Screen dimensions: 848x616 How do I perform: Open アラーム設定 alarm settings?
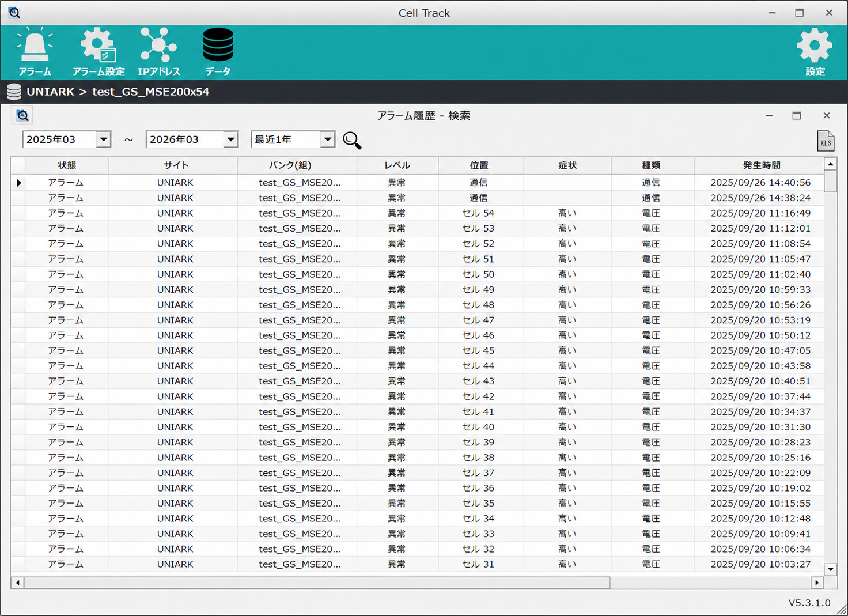(99, 51)
